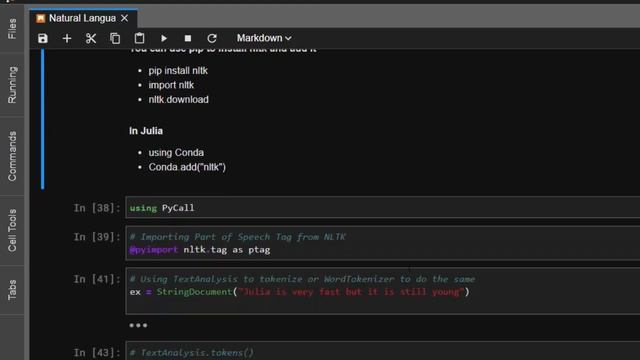Expand the collapsed output ellipsis
640x360 pixels.
138,325
